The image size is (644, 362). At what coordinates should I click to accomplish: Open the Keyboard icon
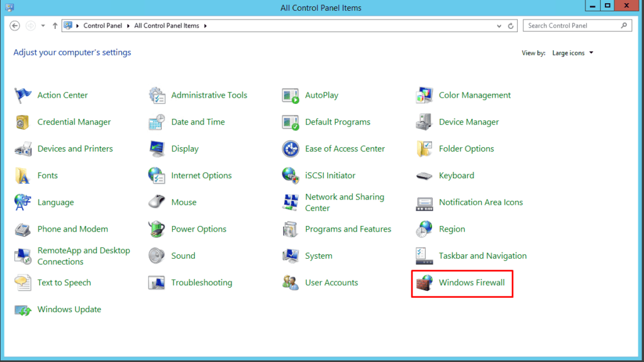coord(425,176)
